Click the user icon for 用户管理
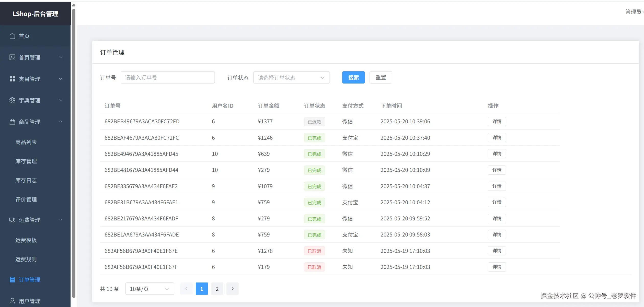The width and height of the screenshot is (644, 307). tap(12, 301)
